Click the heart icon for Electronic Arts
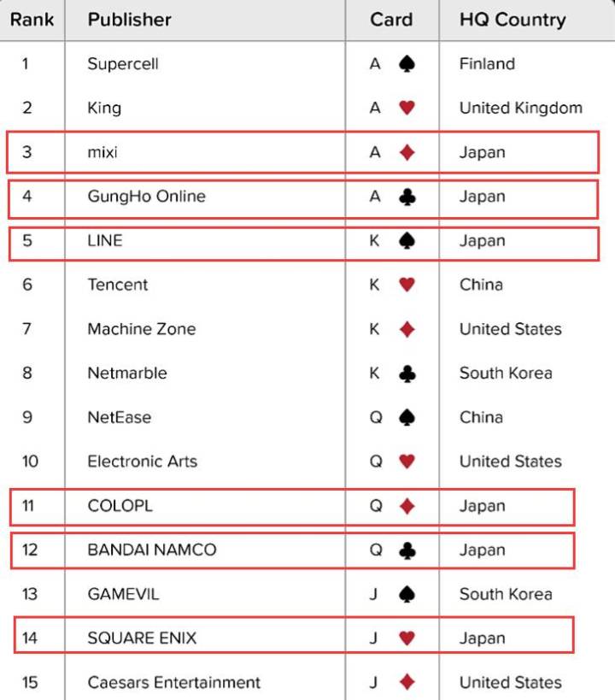Screen dimensions: 615x700 coord(407,462)
